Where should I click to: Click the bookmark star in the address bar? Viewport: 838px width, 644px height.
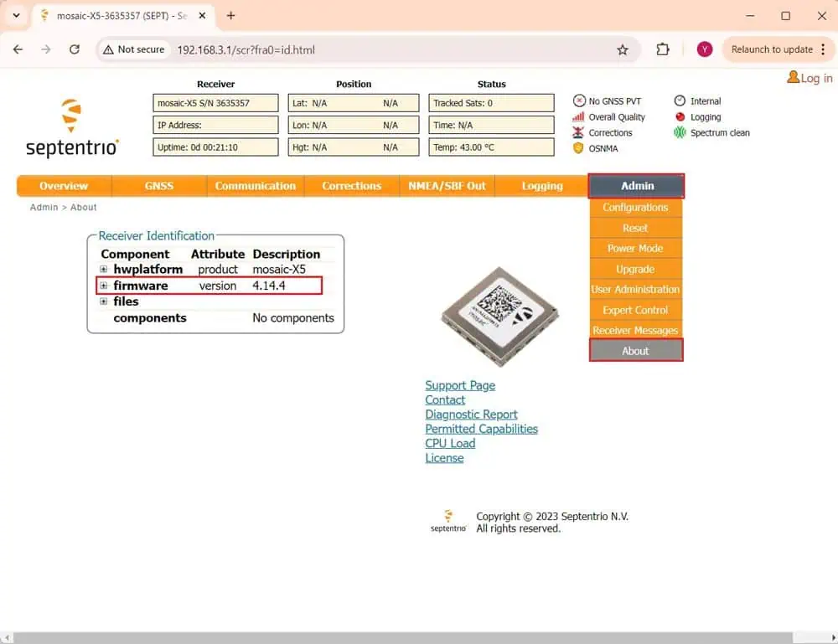[x=623, y=49]
